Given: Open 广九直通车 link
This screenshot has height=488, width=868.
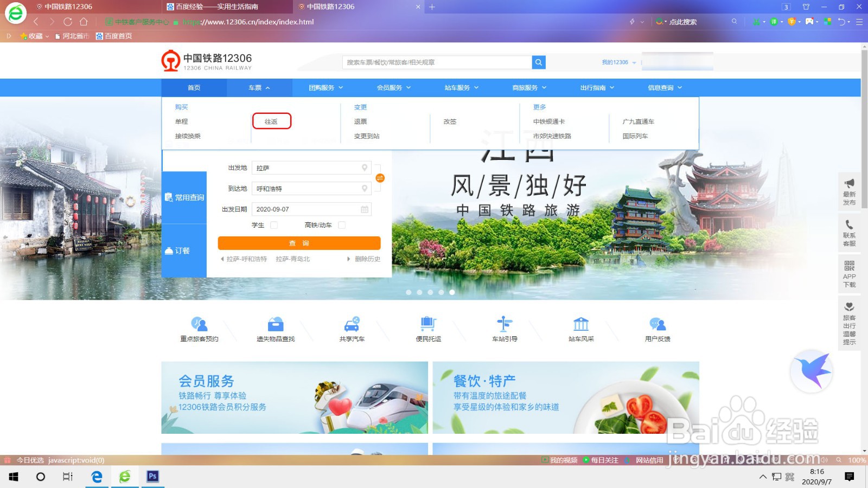Looking at the screenshot, I should pyautogui.click(x=639, y=121).
